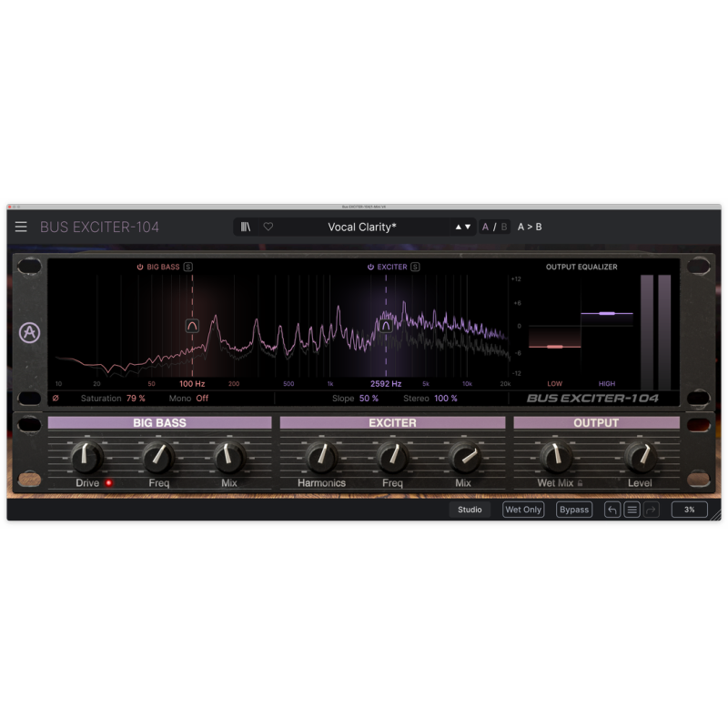Click the EXCITER section header
Screen dimensions: 728x728
[392, 422]
